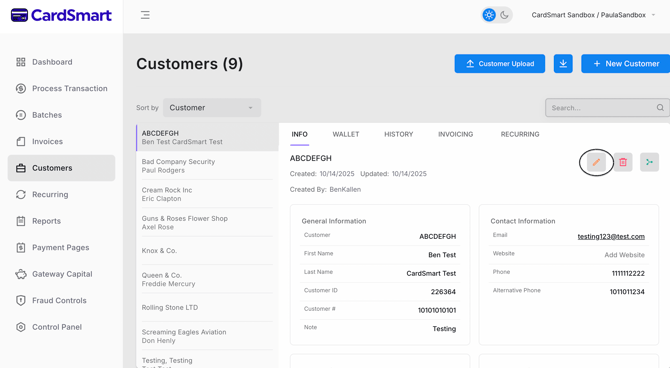Click the alternative phone 1011011234
670x368 pixels.
coord(627,292)
